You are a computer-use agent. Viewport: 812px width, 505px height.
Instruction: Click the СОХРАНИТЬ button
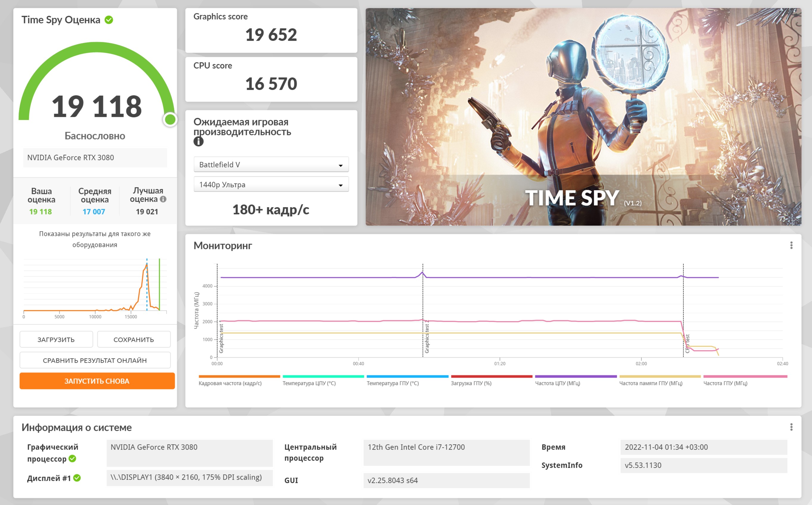coord(134,339)
